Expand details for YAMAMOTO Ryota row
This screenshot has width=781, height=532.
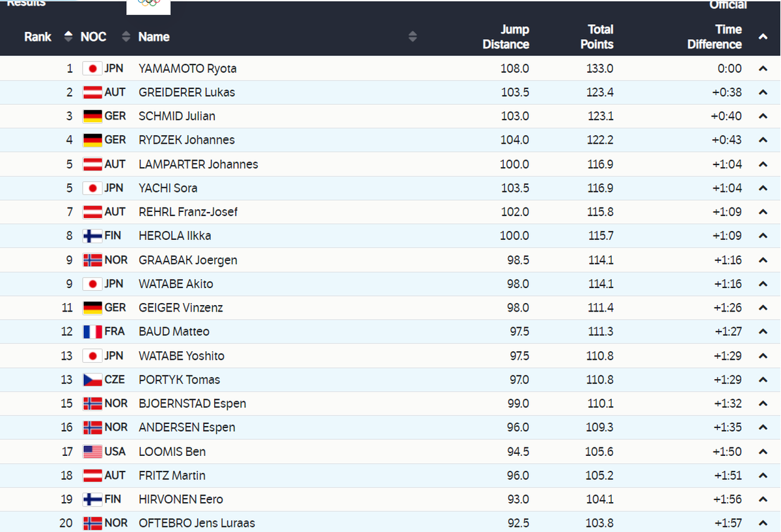[763, 68]
